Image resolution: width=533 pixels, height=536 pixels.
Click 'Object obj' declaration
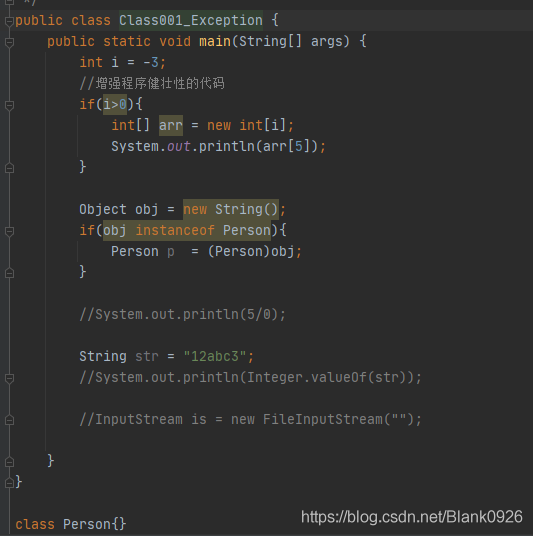[119, 210]
